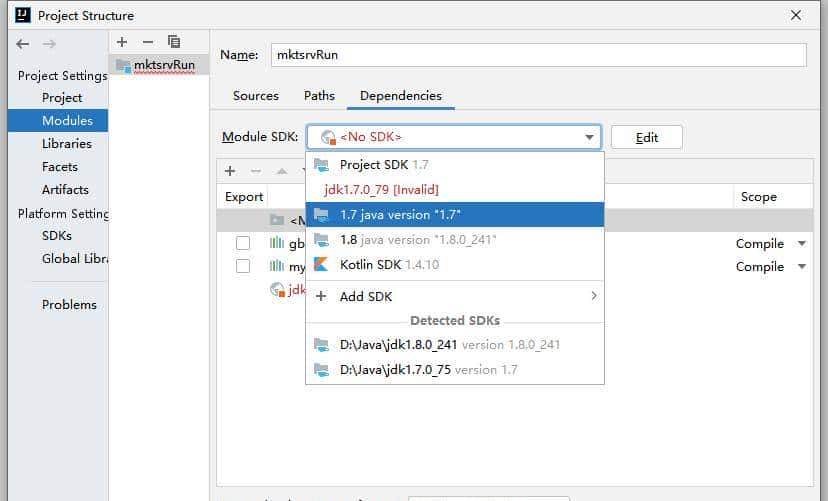Open Problems in the sidebar
Screen dimensions: 828x501
tap(69, 305)
